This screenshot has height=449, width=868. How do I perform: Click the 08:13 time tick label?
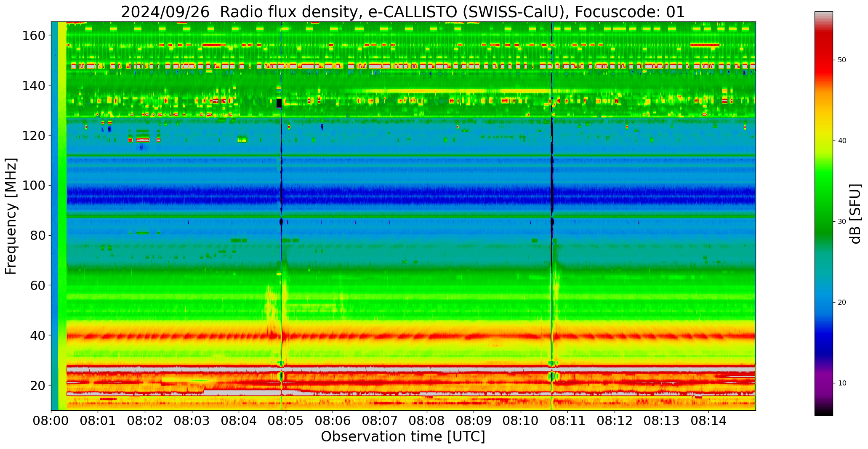click(x=661, y=421)
